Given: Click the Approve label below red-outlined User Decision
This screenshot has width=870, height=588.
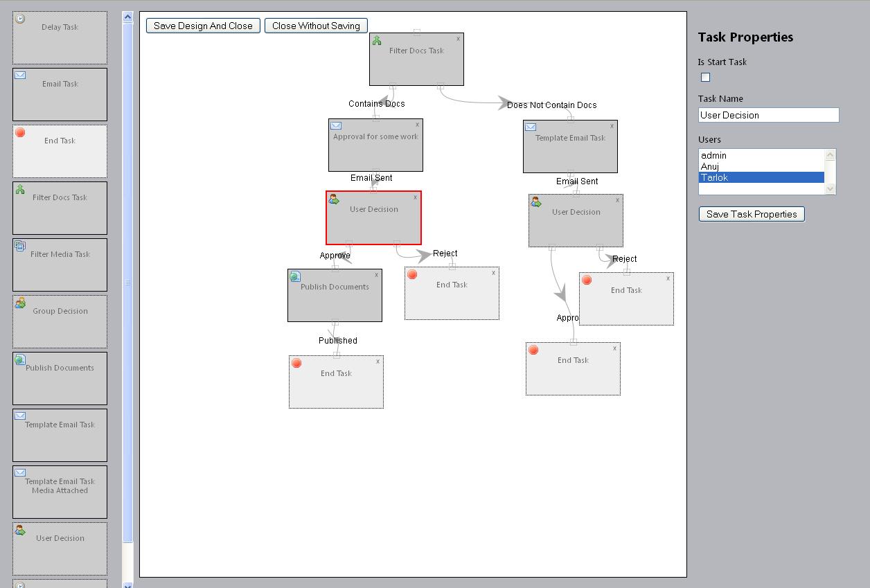Looking at the screenshot, I should tap(335, 256).
